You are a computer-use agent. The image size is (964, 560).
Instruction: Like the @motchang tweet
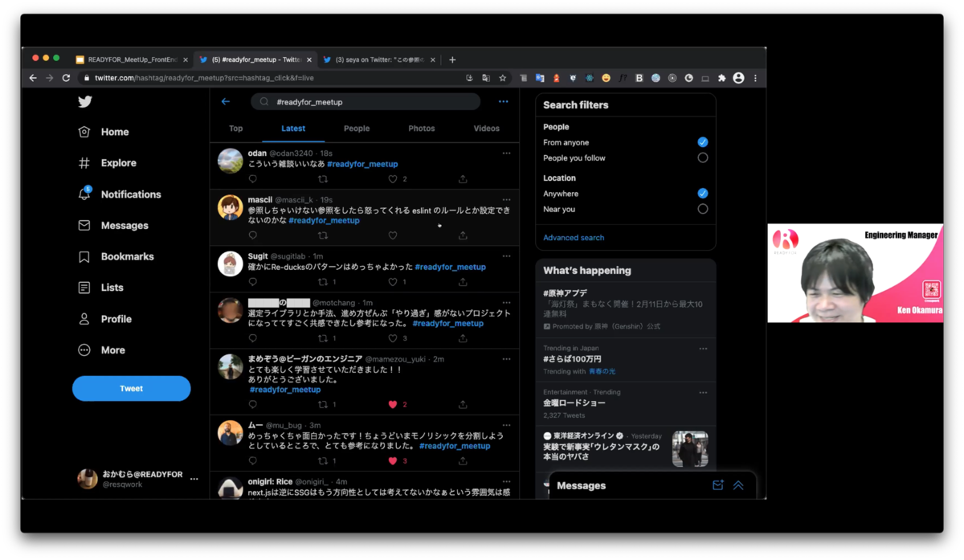pos(393,338)
